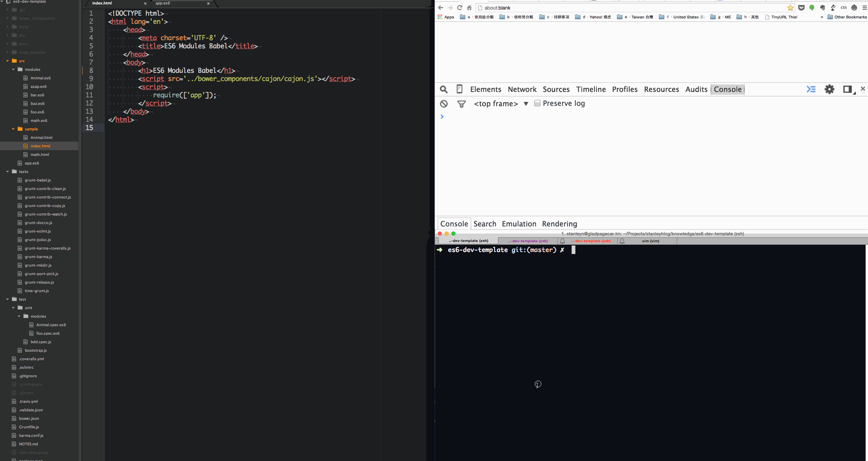Reload page with browser refresh icon
The width and height of the screenshot is (868, 461).
click(x=460, y=8)
